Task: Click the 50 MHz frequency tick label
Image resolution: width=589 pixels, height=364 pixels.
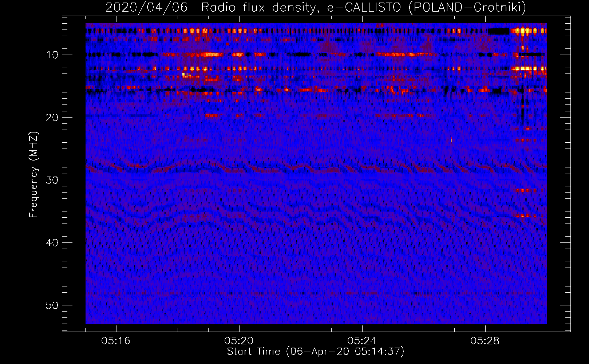Action: point(52,305)
